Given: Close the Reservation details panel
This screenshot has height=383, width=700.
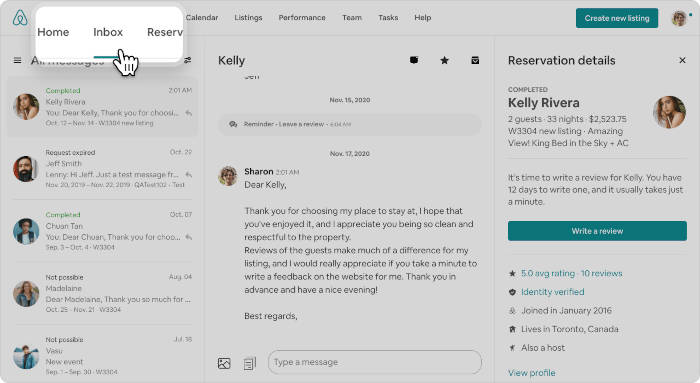Looking at the screenshot, I should pyautogui.click(x=682, y=60).
